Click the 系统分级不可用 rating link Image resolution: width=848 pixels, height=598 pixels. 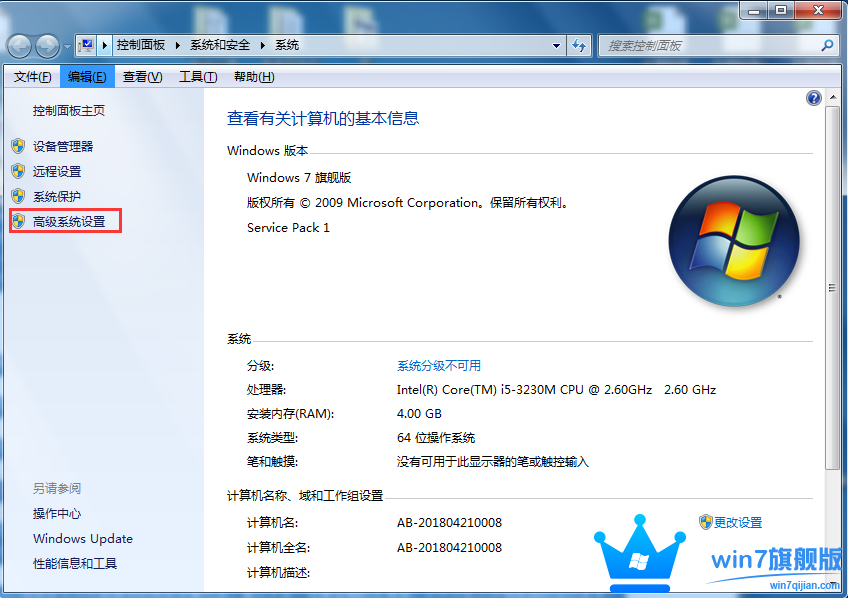point(439,366)
